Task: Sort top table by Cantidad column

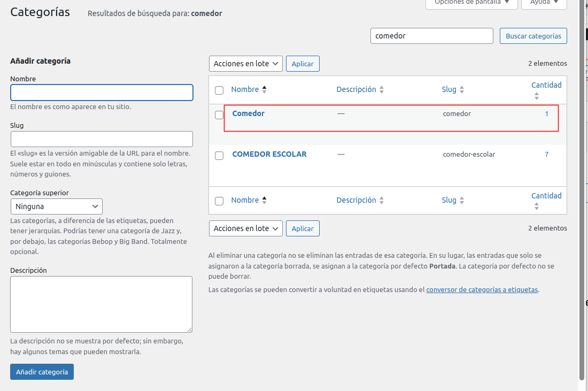Action: click(546, 86)
